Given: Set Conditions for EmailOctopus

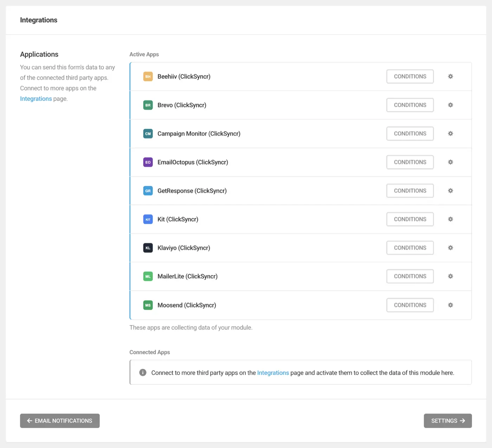Looking at the screenshot, I should click(410, 162).
